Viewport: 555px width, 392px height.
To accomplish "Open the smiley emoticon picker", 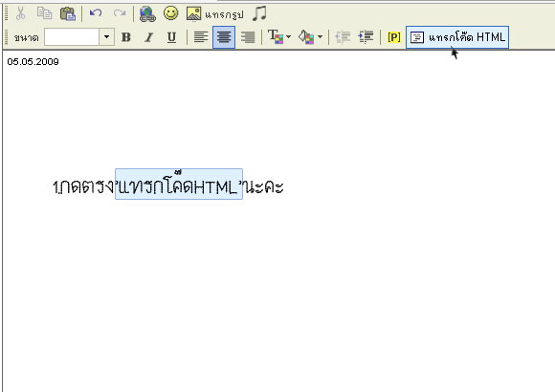I will [171, 13].
